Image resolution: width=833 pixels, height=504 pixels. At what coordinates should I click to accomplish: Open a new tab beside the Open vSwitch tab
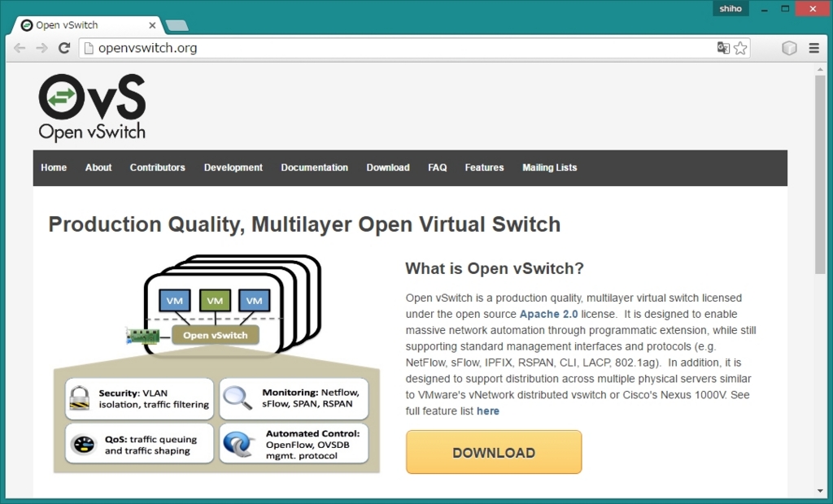click(x=177, y=25)
